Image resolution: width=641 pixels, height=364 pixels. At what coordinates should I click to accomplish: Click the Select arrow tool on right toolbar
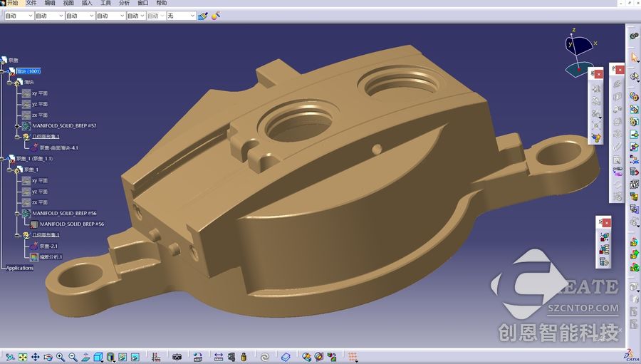click(x=634, y=58)
